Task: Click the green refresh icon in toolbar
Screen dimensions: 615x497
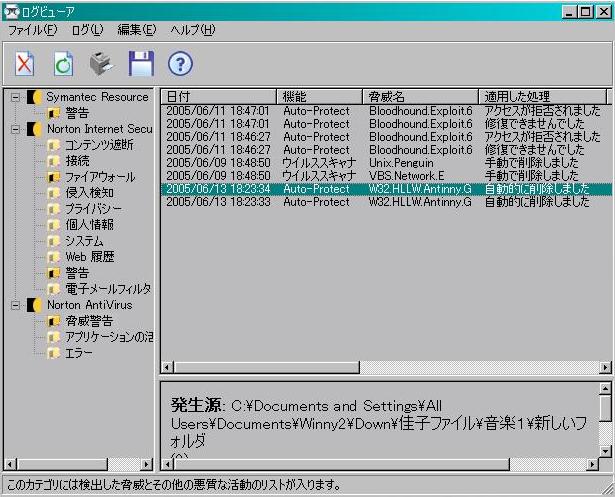Action: coord(64,64)
